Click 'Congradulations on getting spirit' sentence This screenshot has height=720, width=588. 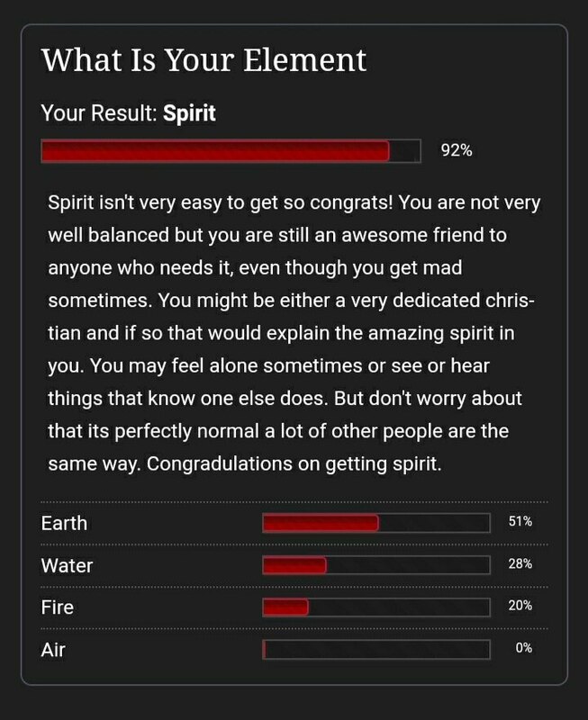(294, 463)
